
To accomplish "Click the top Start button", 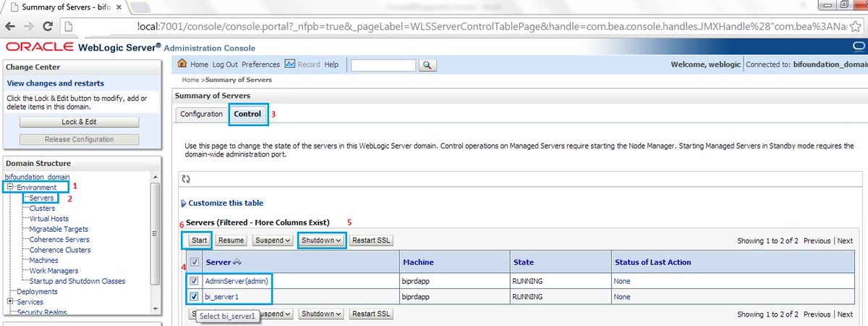I will (x=200, y=240).
